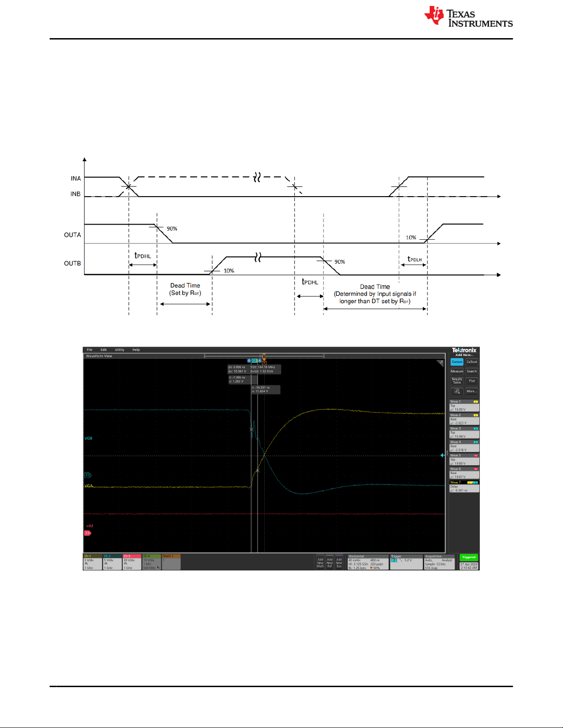Viewport: 563px width, 728px height.
Task: Click the vdd waveform label
Action: click(89, 526)
